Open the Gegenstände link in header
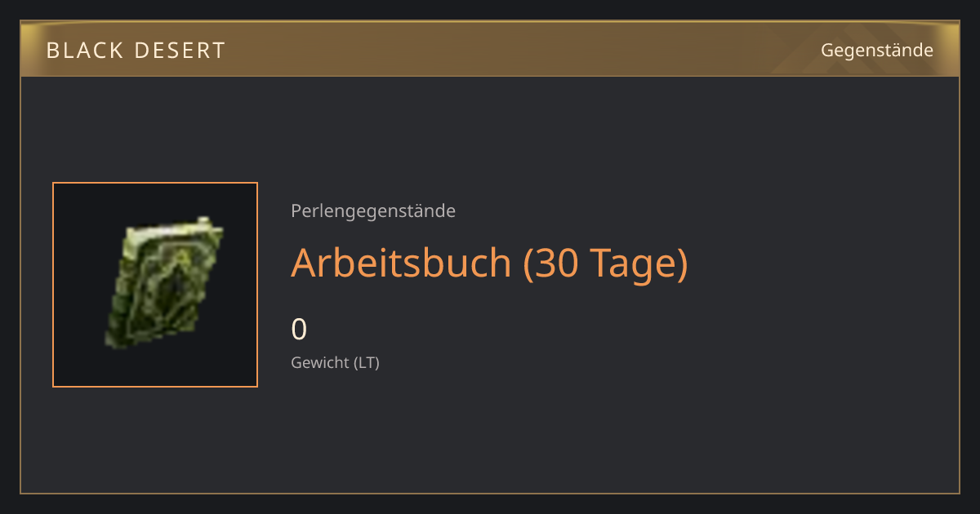The width and height of the screenshot is (980, 514). click(x=876, y=50)
